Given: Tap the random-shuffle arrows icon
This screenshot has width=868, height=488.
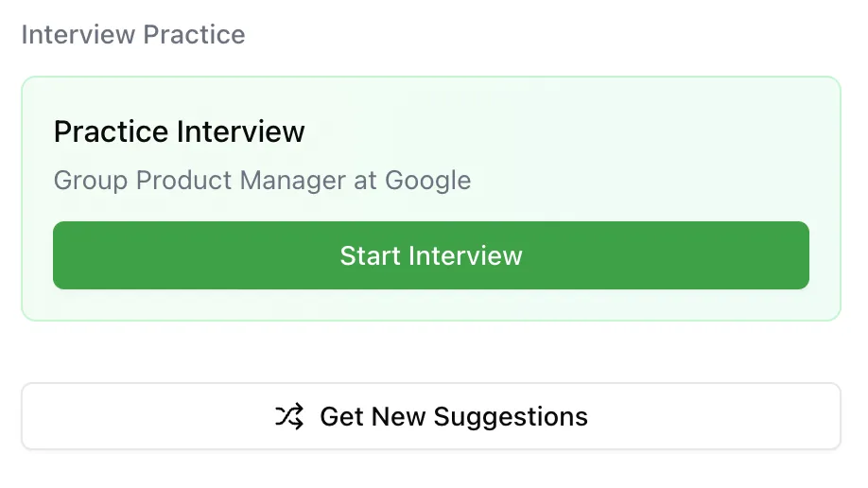Looking at the screenshot, I should click(x=289, y=416).
